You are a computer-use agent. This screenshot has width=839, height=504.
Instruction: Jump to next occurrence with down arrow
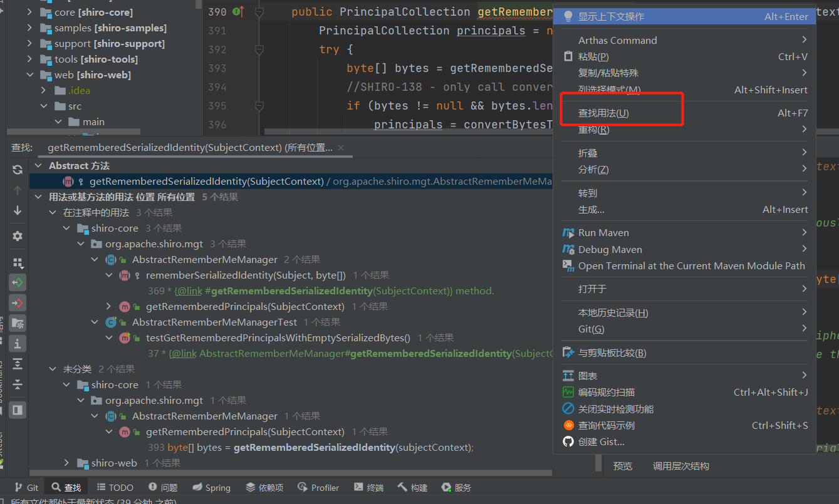pyautogui.click(x=18, y=210)
